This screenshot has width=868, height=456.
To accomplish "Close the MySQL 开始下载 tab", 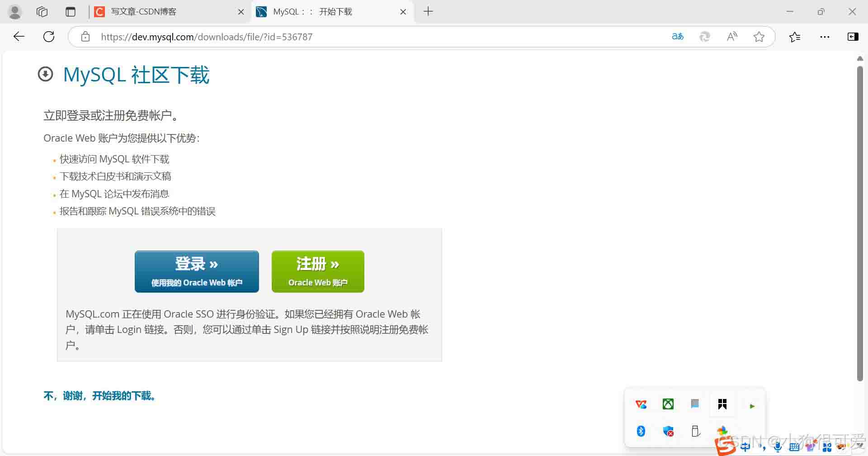I will 403,12.
